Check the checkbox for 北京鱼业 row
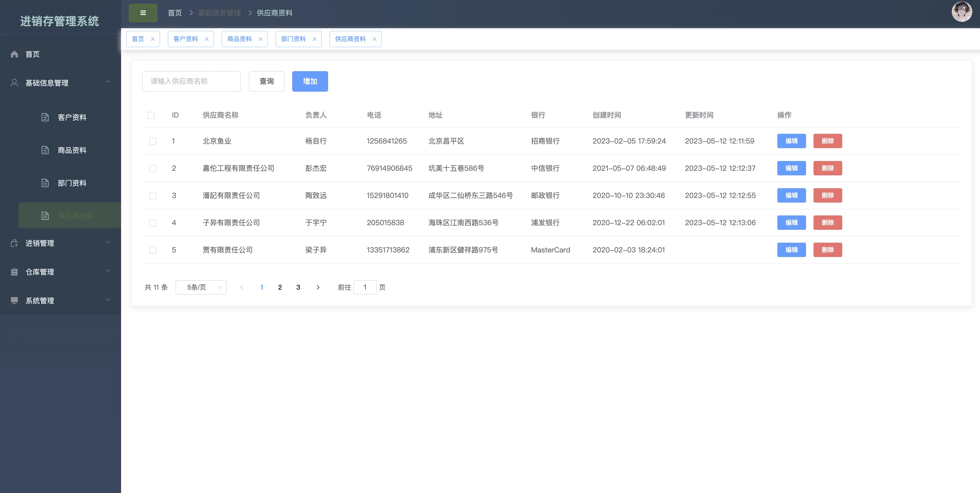 click(153, 141)
